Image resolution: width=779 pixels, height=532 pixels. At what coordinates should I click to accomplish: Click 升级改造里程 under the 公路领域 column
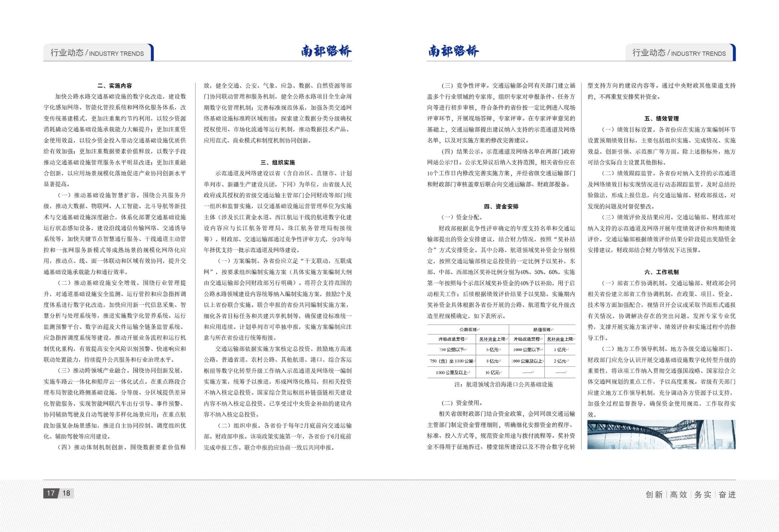click(452, 339)
